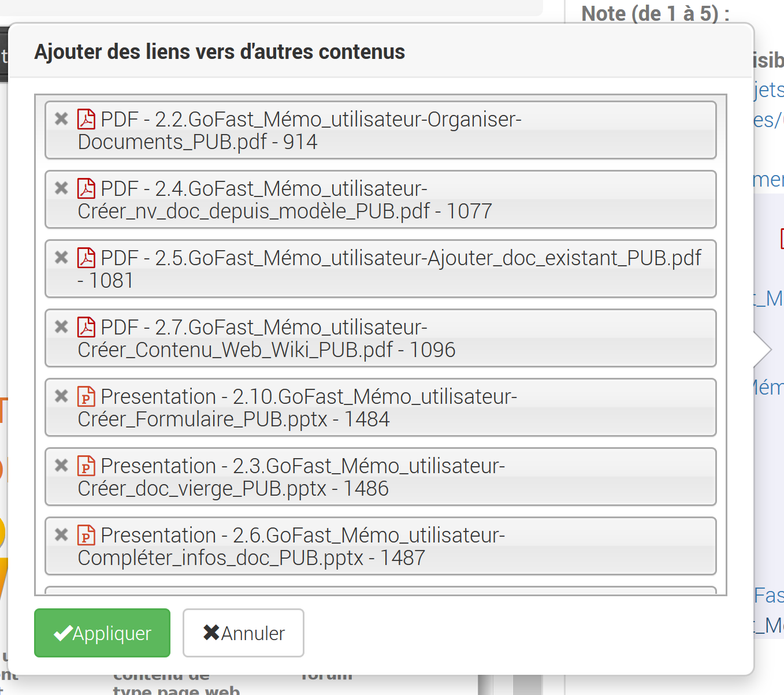
Task: Click PowerPoint icon of Créer_Formulaire item
Action: [x=86, y=397]
